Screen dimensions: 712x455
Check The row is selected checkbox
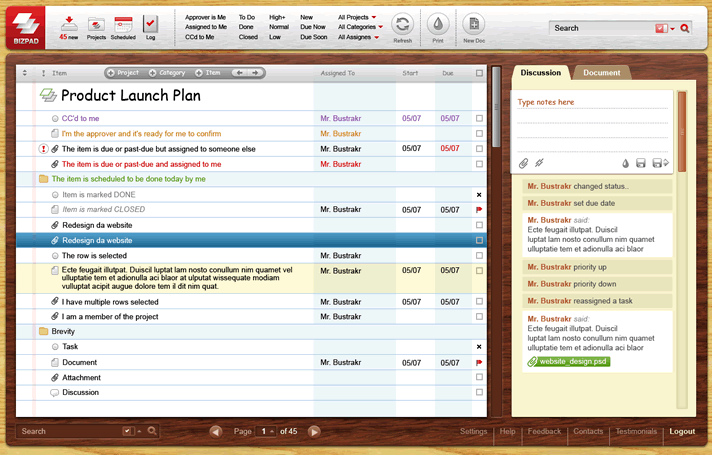(480, 256)
